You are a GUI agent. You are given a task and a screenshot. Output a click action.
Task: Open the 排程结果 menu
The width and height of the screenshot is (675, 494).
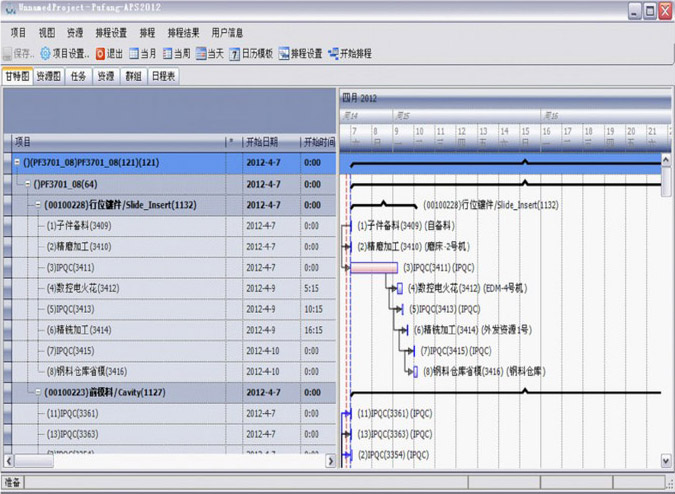tap(182, 33)
